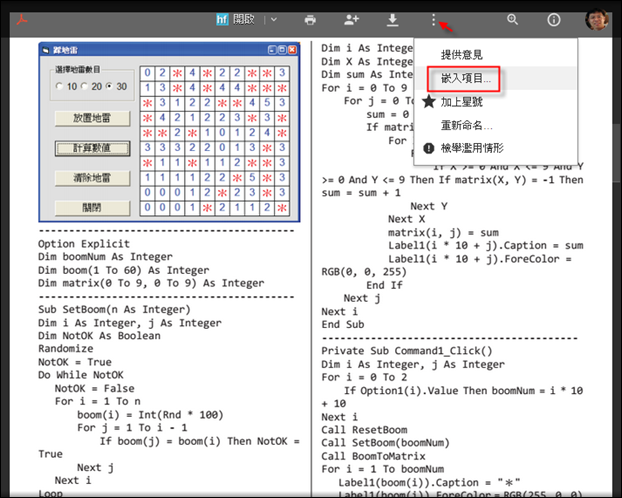Select the 30 mines radio button
The image size is (622, 498).
pos(109,86)
